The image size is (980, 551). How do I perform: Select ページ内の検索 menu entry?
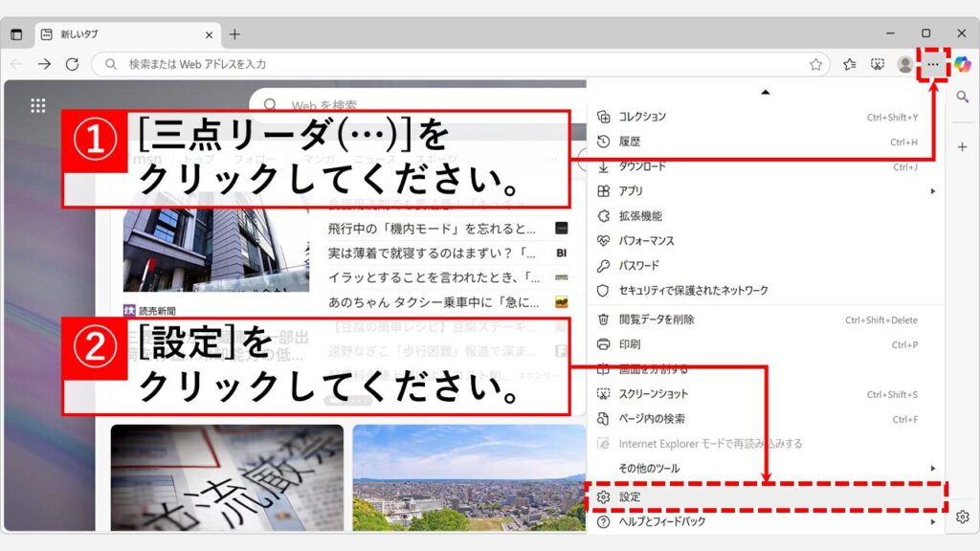pos(767,419)
